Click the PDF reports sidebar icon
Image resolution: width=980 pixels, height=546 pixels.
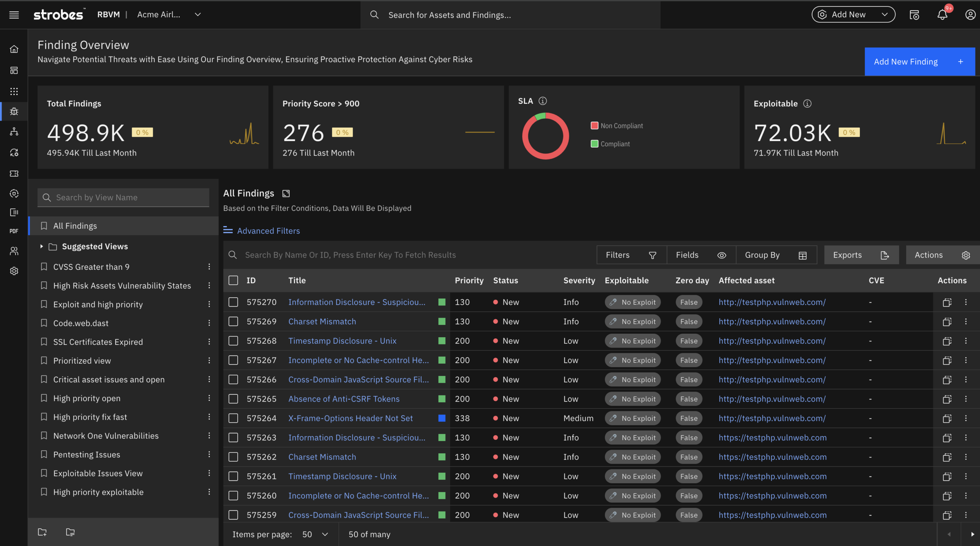click(14, 231)
